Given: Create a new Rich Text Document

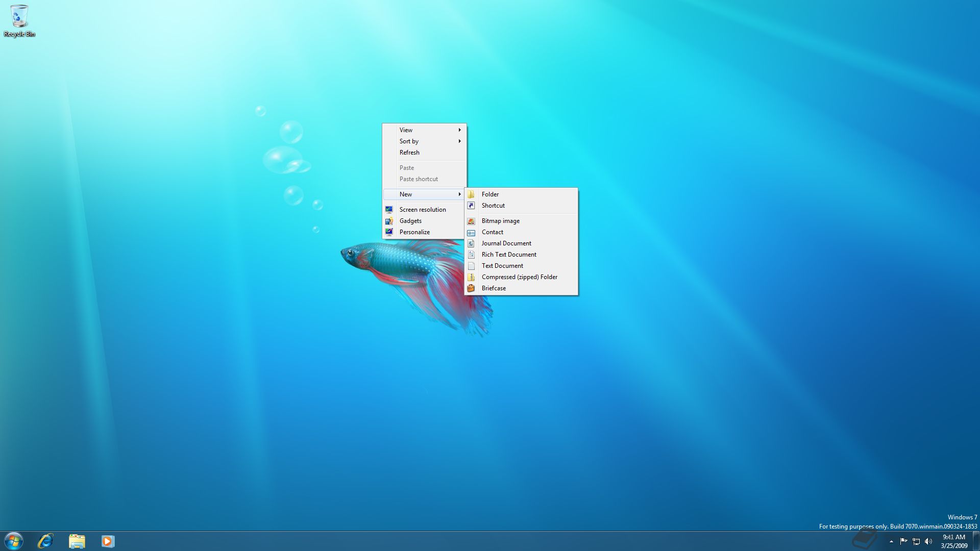Looking at the screenshot, I should [x=521, y=255].
